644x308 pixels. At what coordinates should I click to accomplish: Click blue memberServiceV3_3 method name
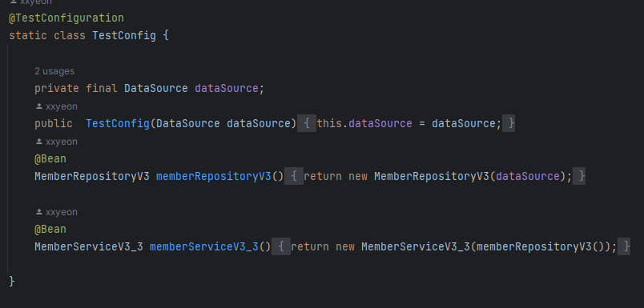pyautogui.click(x=204, y=247)
